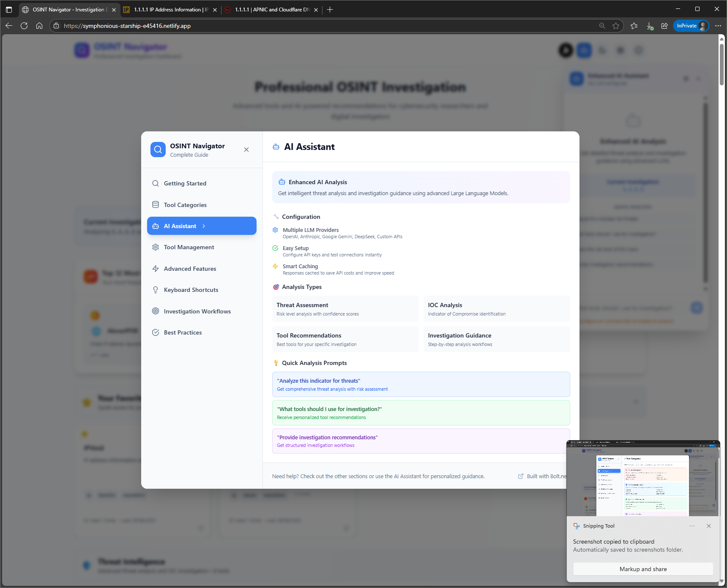Switch to the OSINT Navigator browser tab
The image size is (727, 588).
(69, 9)
